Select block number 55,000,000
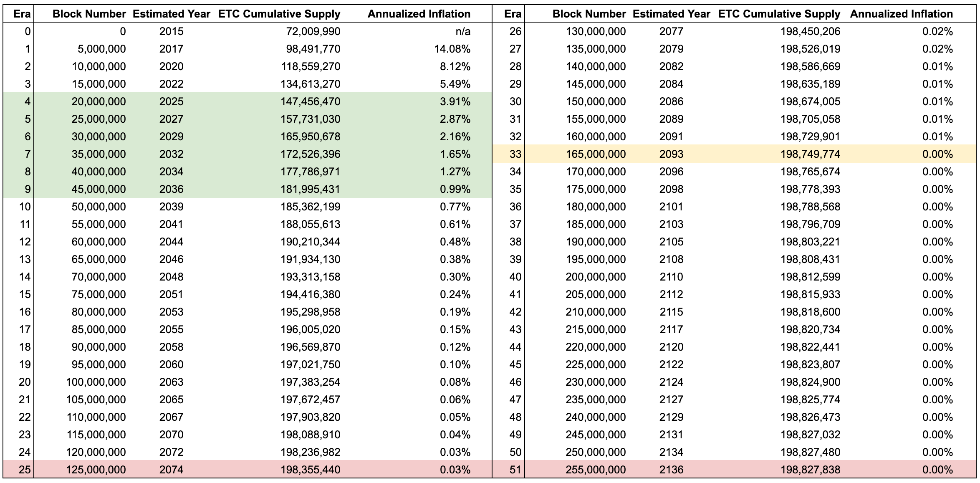This screenshot has width=980, height=483. pos(99,224)
